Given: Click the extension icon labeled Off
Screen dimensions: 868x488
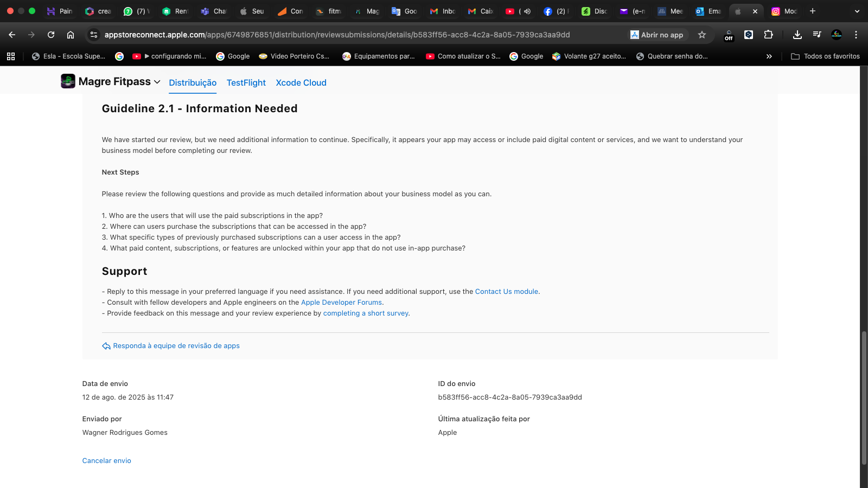Looking at the screenshot, I should 729,35.
